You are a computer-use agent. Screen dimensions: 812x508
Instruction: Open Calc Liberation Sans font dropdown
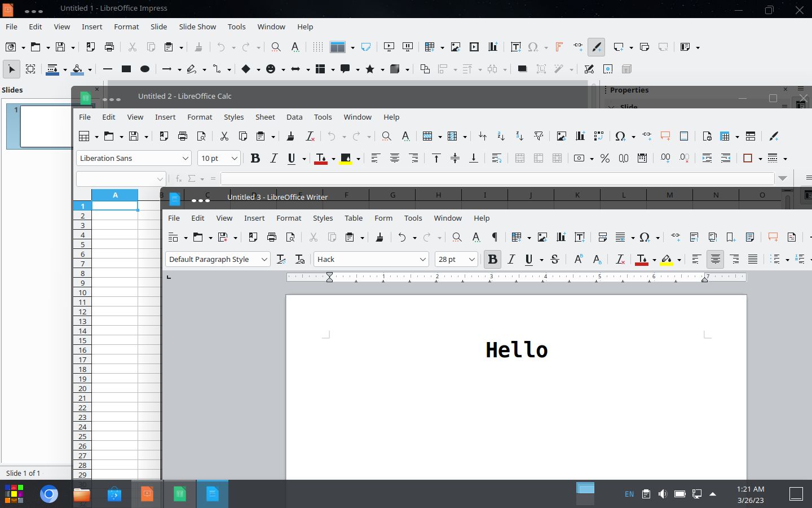coord(186,158)
